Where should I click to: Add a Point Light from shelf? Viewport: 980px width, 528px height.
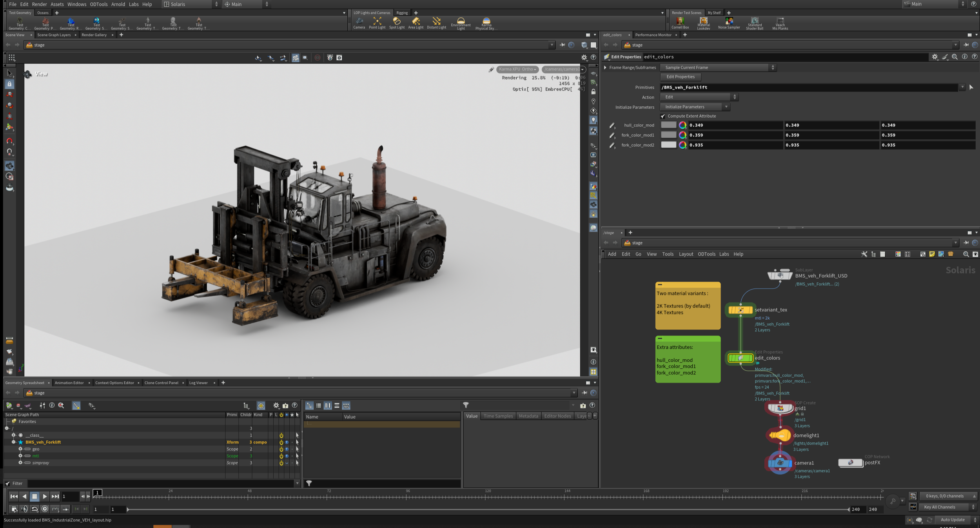[377, 22]
